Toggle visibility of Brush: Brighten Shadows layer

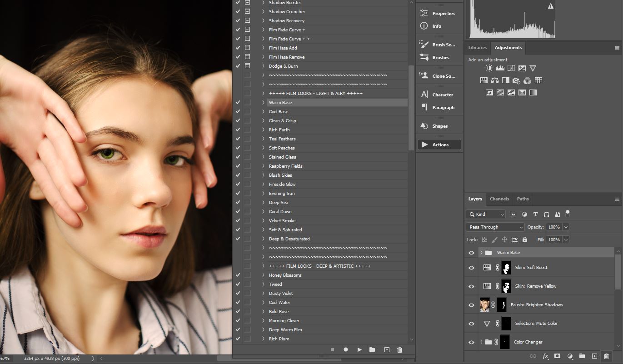[471, 305]
